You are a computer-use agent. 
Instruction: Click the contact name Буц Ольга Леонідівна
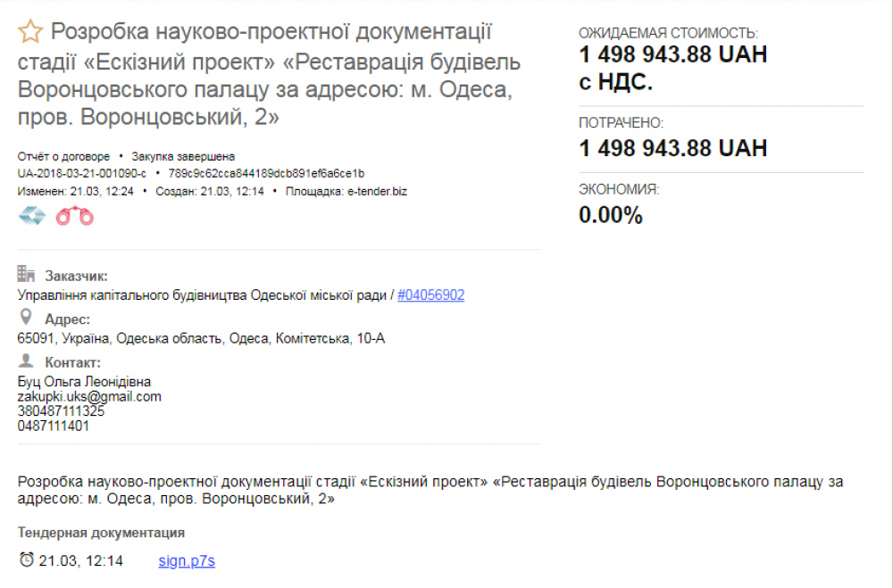coord(84,382)
